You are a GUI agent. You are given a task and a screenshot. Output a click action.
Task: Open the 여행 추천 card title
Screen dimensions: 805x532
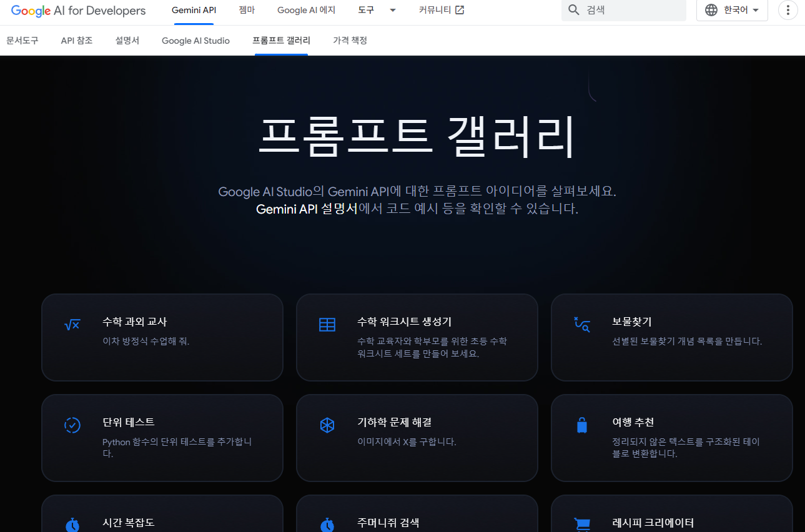tap(633, 423)
